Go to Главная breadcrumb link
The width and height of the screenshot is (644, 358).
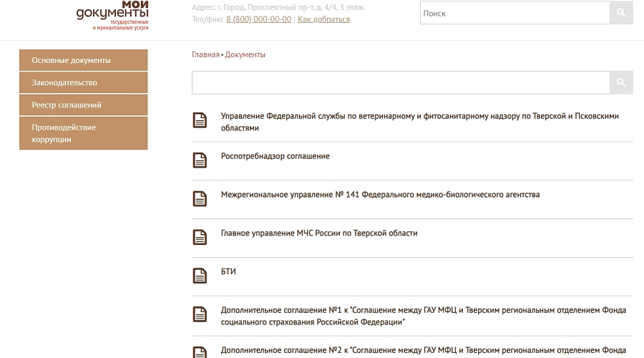coord(205,54)
